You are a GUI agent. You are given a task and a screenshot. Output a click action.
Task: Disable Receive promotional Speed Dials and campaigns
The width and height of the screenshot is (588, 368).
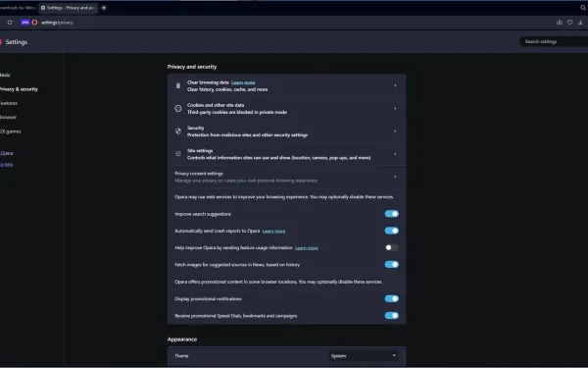(x=391, y=315)
